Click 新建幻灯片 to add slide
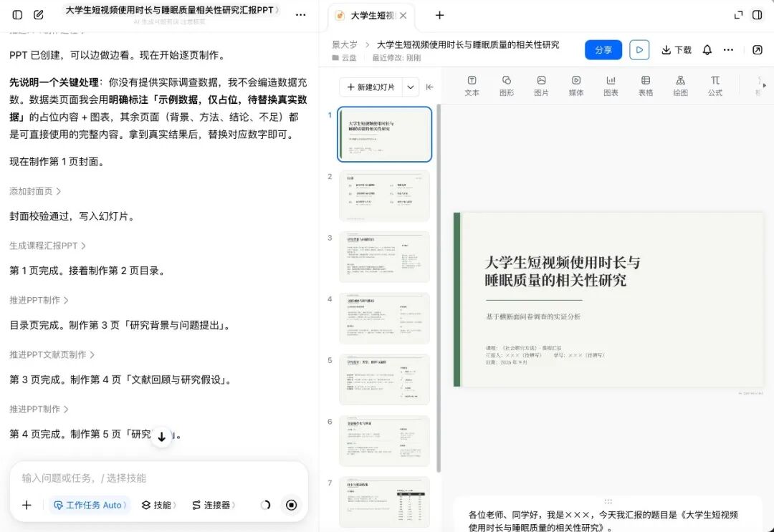774x532 pixels. click(x=371, y=87)
